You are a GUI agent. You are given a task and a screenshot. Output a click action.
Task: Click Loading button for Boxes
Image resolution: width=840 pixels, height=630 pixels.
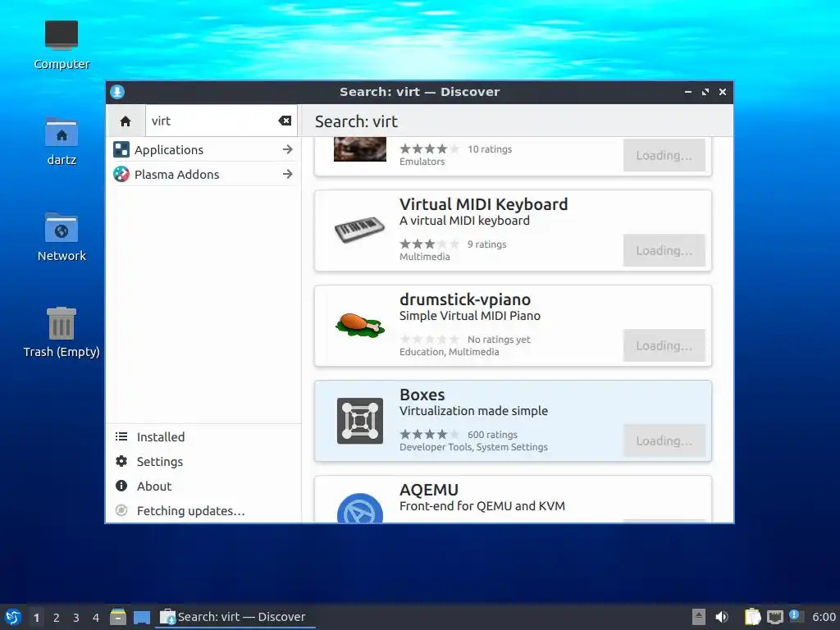point(664,441)
